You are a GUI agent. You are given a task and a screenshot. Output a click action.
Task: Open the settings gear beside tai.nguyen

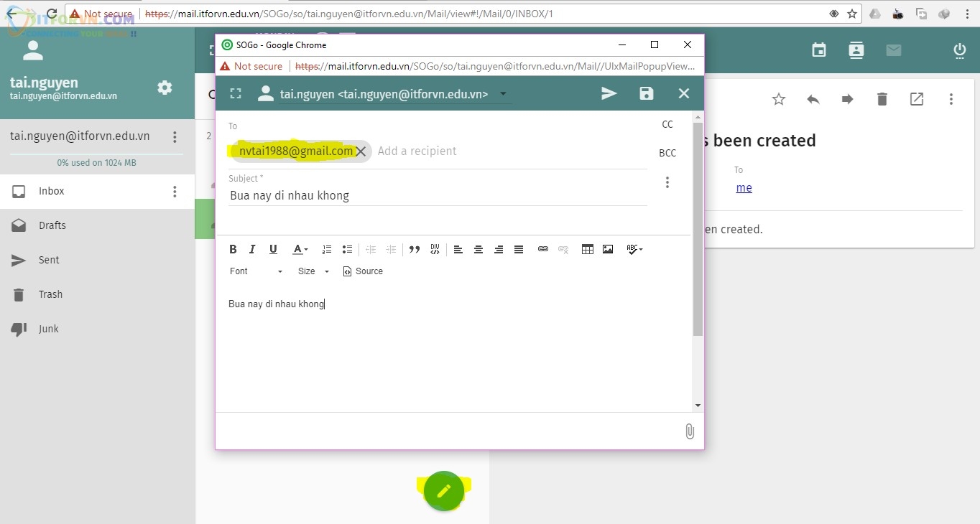tap(165, 88)
